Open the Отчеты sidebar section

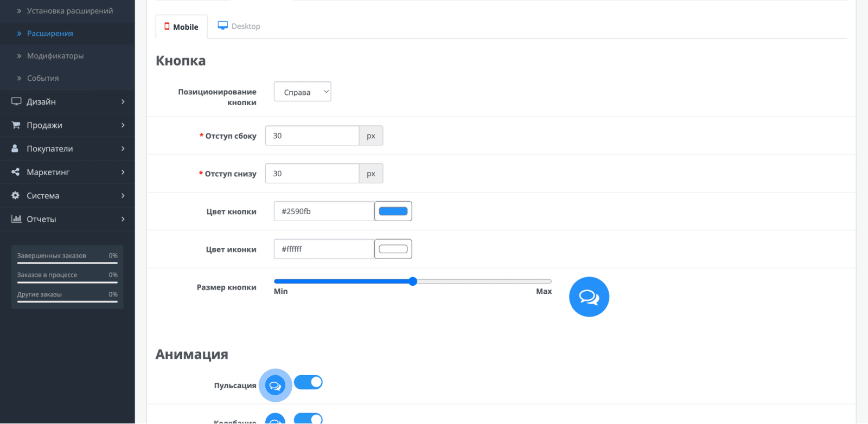pyautogui.click(x=67, y=219)
